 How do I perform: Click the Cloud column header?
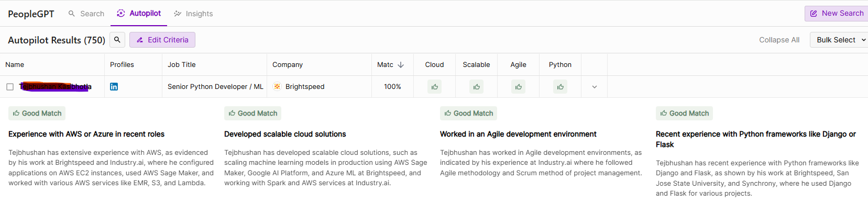pyautogui.click(x=434, y=65)
